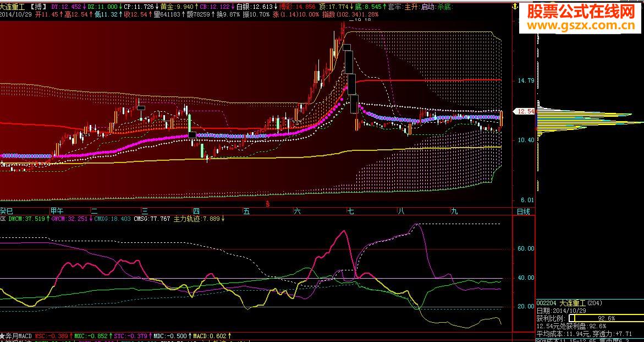Image resolution: width=644 pixels, height=342 pixels.
Task: Click the 【搏】 indicator name label
Action: [39, 7]
